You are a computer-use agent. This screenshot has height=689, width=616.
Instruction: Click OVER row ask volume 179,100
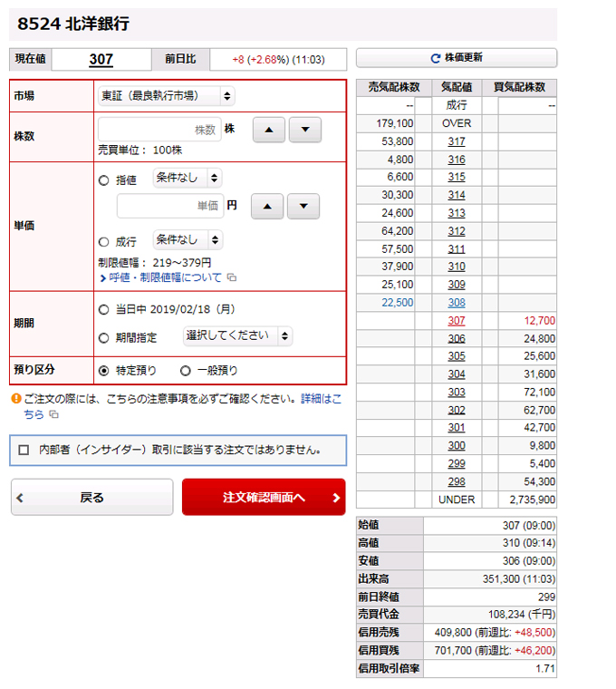pyautogui.click(x=395, y=123)
